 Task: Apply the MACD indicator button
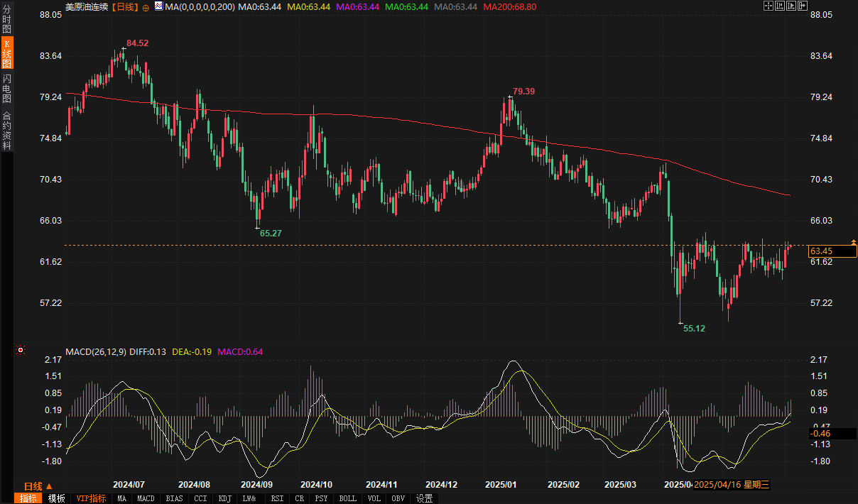pyautogui.click(x=146, y=498)
